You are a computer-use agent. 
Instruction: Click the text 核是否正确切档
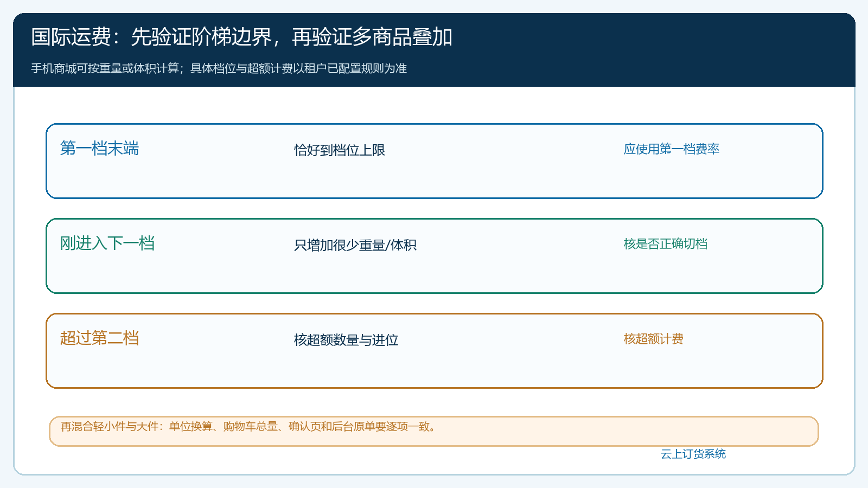click(666, 244)
